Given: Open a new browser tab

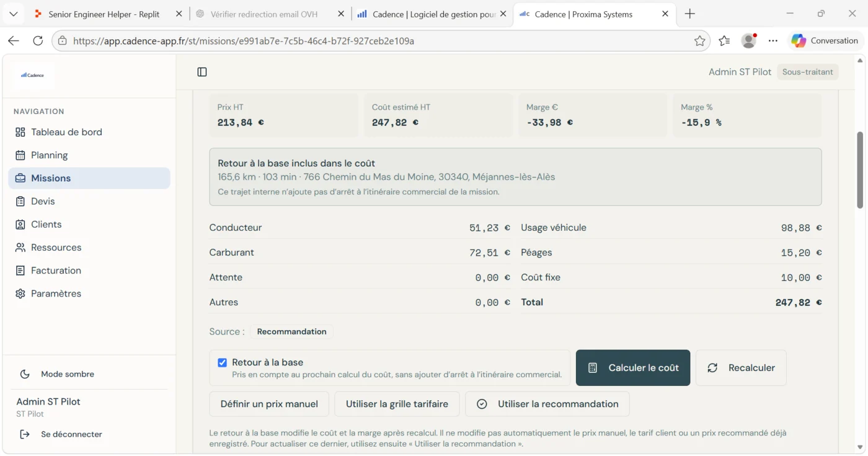Looking at the screenshot, I should (690, 14).
